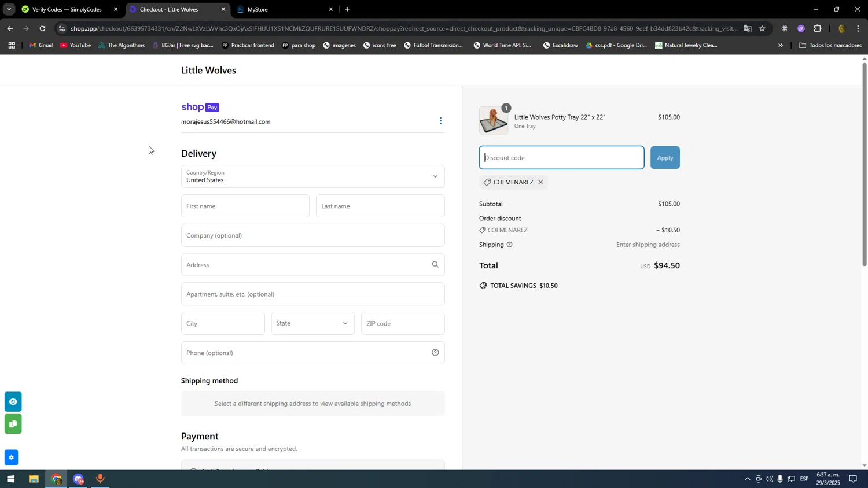Open The Algorithms bookmark
Viewport: 868px width, 488px height.
pyautogui.click(x=121, y=45)
